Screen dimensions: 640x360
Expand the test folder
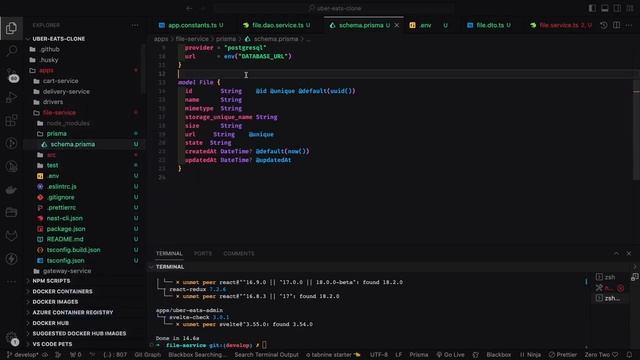52,165
